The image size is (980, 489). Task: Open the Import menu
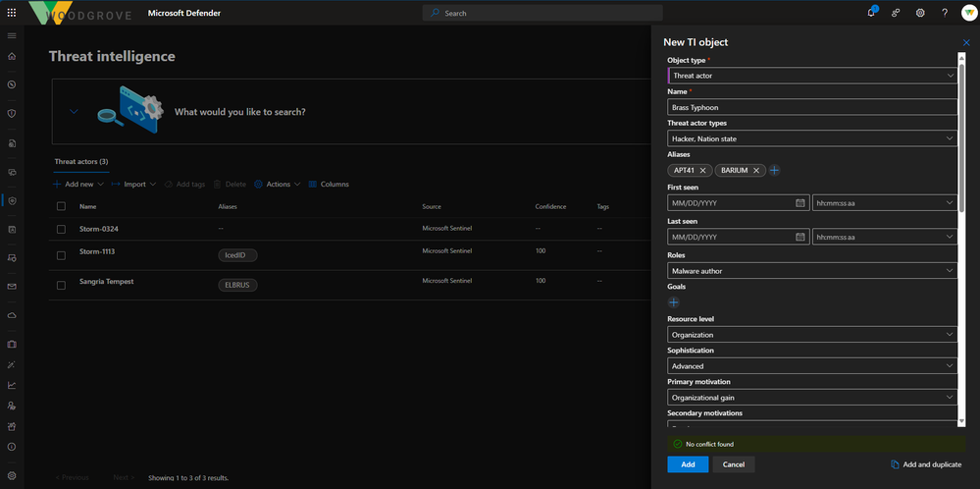coord(133,184)
